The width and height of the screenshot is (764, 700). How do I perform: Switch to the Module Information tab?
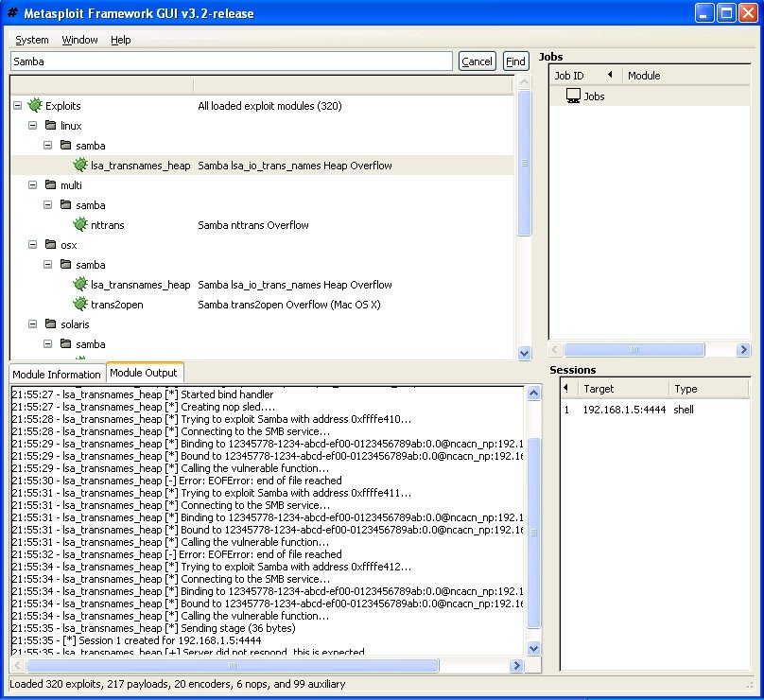[x=57, y=375]
